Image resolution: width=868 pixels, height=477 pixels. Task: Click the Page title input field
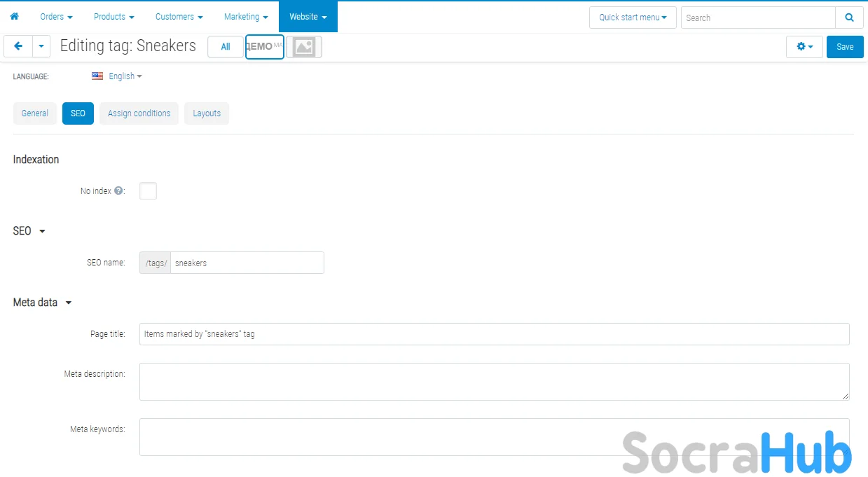pos(494,334)
